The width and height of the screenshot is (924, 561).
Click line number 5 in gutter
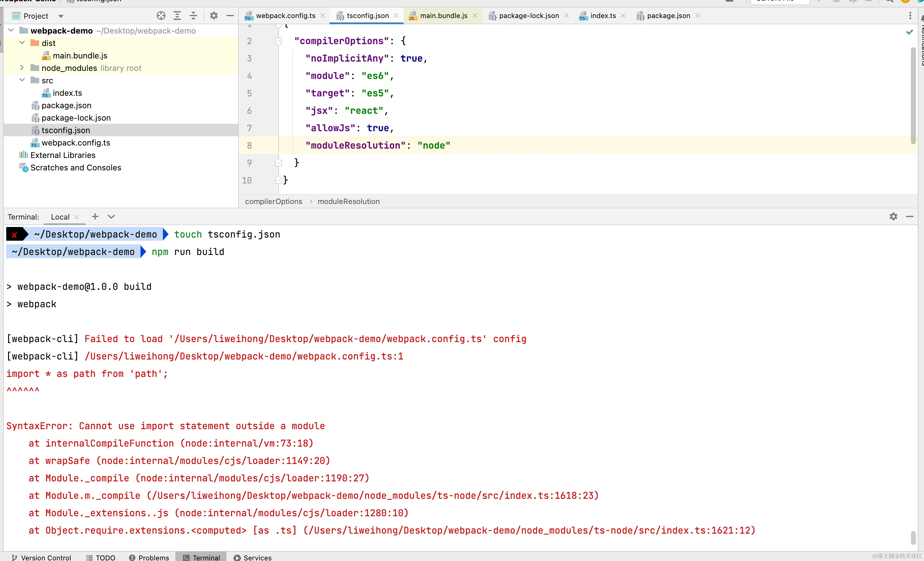click(x=249, y=93)
